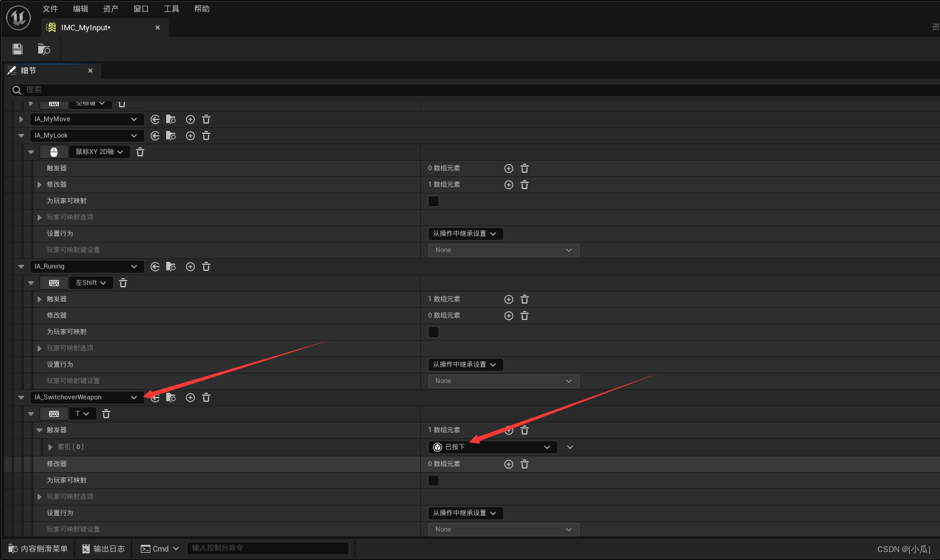Browse to IA_Runing asset icon
This screenshot has height=560, width=940.
click(171, 267)
